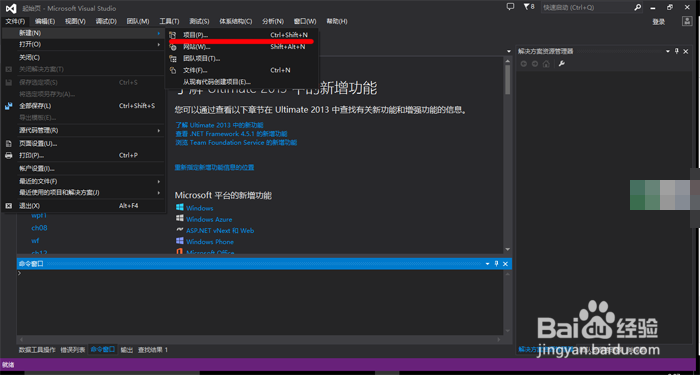Viewport: 700px width, 375px height.
Task: Switch to the 输出 tab
Action: pos(127,350)
